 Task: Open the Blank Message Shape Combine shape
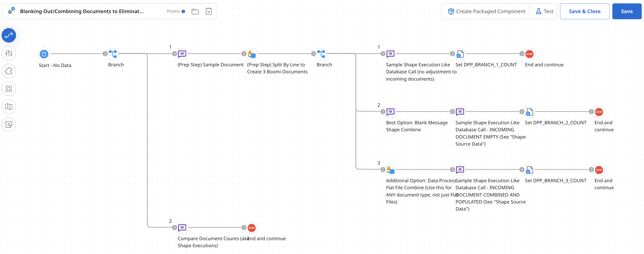pyautogui.click(x=391, y=112)
